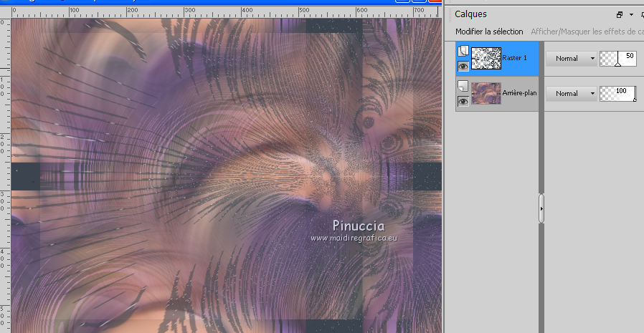Click the Arrière-plan layer type icon
Image resolution: width=644 pixels, height=333 pixels.
pyautogui.click(x=463, y=86)
